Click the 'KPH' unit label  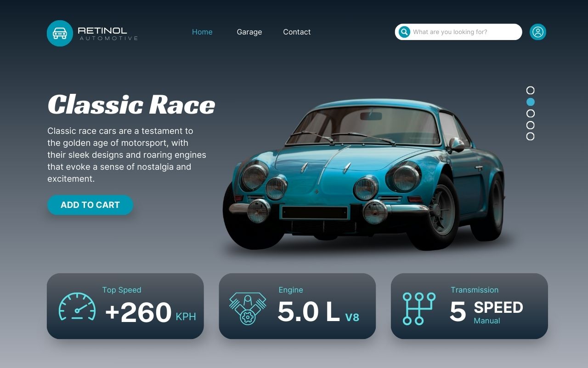(x=186, y=316)
